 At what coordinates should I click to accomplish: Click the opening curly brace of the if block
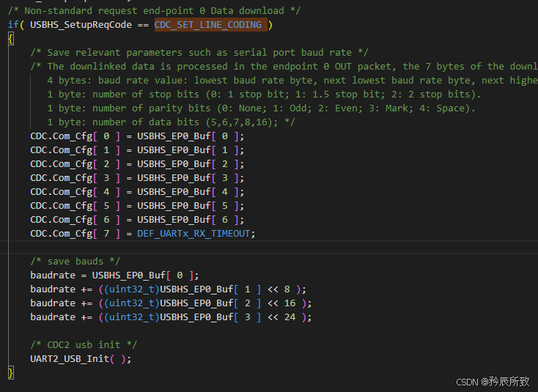11,39
